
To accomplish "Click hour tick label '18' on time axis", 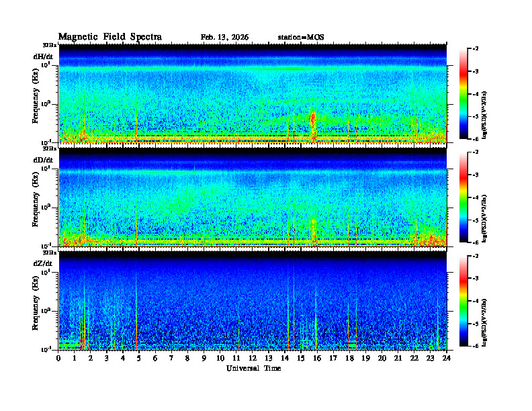I will (x=349, y=359).
